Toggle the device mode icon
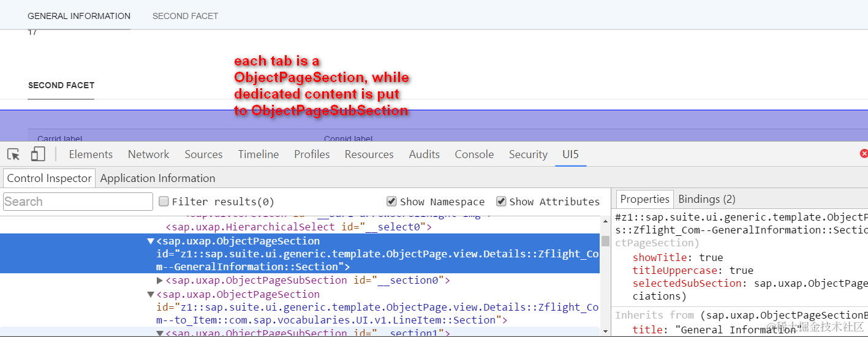 pos(38,154)
